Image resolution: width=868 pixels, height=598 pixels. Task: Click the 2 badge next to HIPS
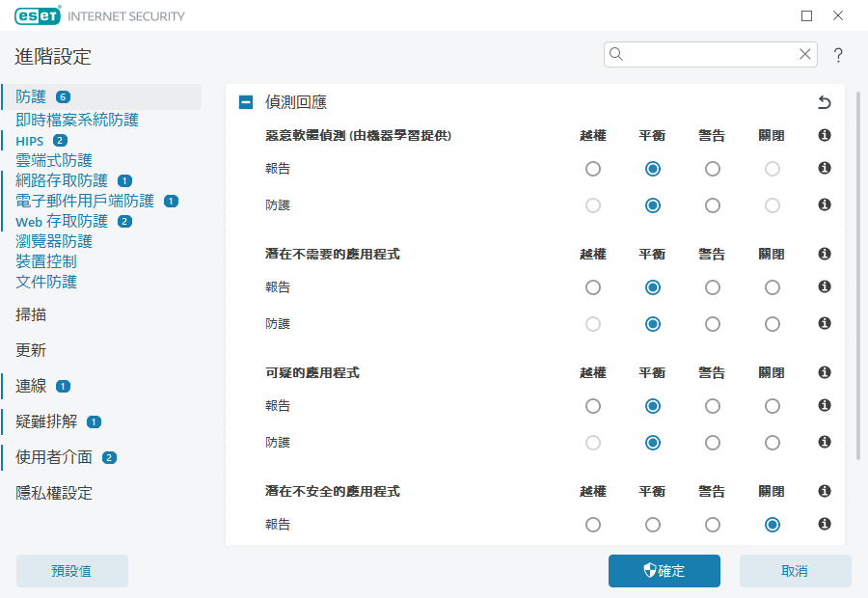tap(60, 141)
